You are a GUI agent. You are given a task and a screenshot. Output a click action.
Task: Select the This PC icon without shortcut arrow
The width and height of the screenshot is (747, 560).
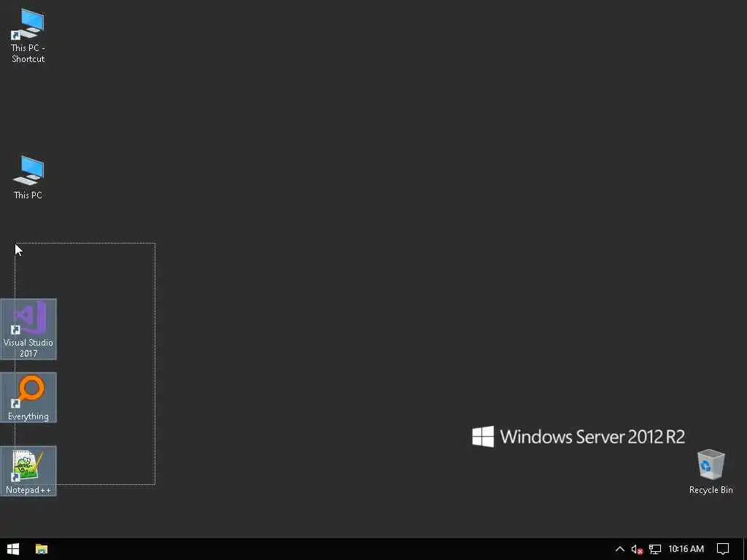pos(28,177)
